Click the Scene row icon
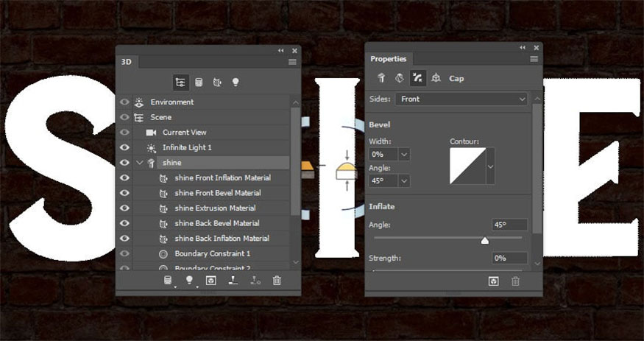The image size is (644, 341). 139,117
